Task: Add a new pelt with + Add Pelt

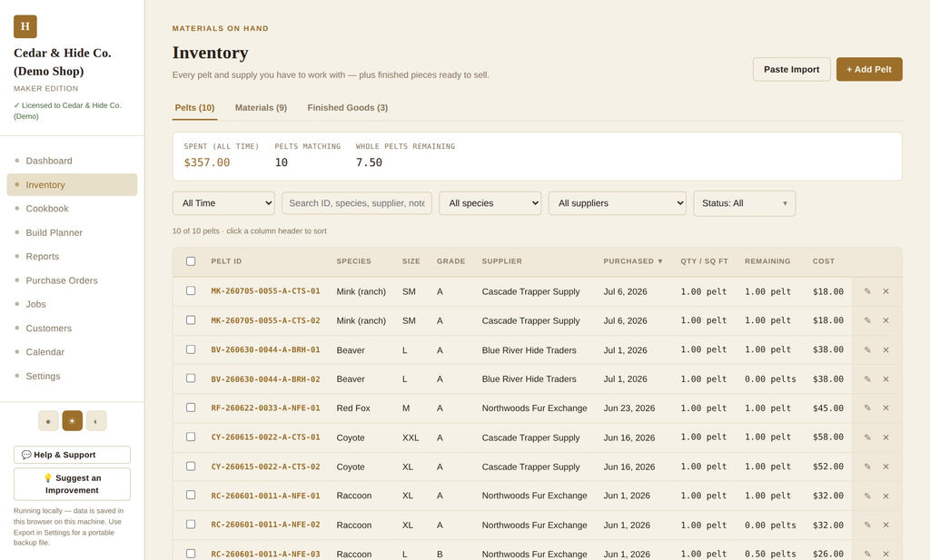Action: click(869, 69)
